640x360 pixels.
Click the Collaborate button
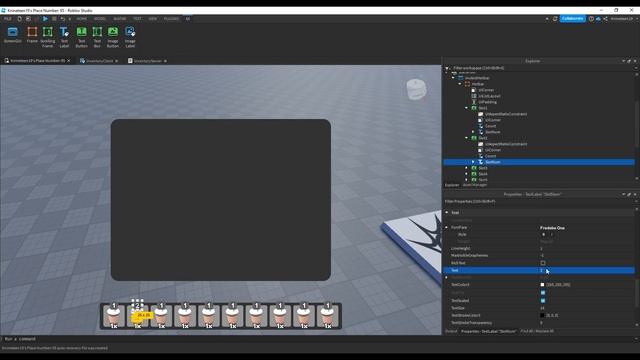[572, 19]
